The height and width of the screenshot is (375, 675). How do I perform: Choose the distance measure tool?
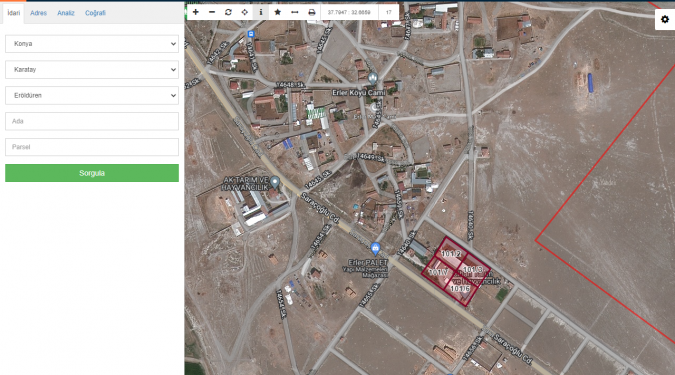pyautogui.click(x=294, y=12)
